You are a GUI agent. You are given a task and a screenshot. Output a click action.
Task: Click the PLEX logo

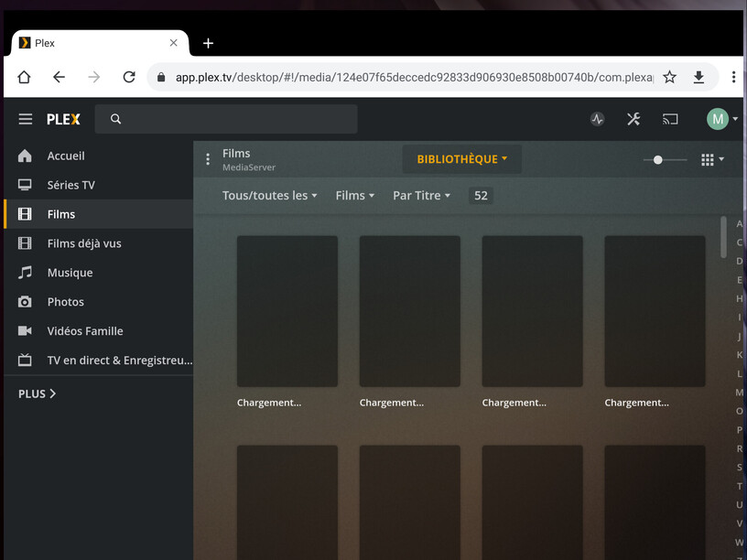[x=63, y=119]
